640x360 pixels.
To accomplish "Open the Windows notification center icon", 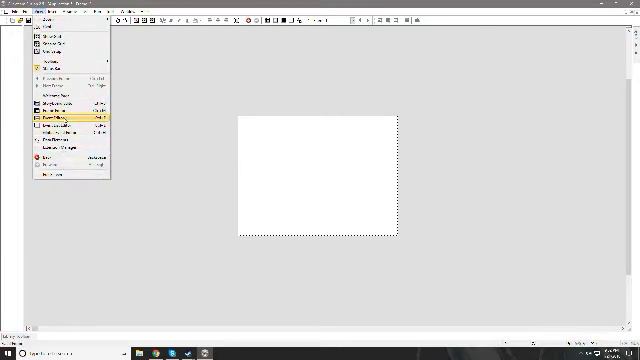I will coord(629,353).
